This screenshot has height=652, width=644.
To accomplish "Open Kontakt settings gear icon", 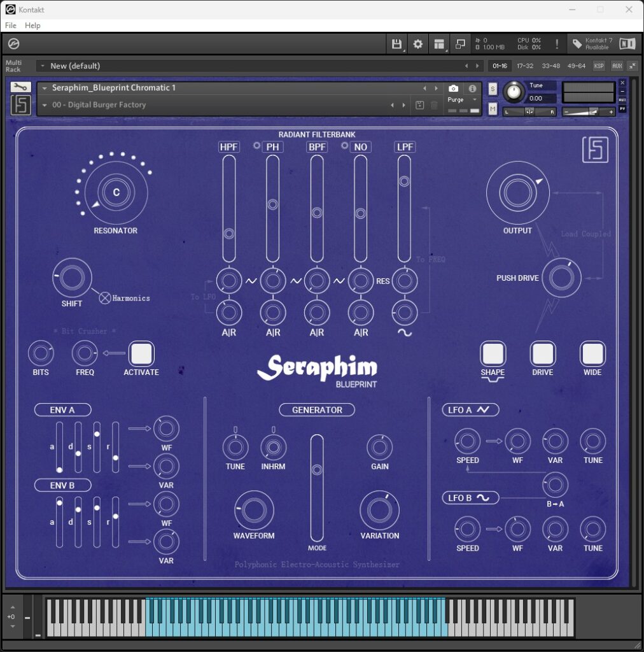I will pos(418,44).
